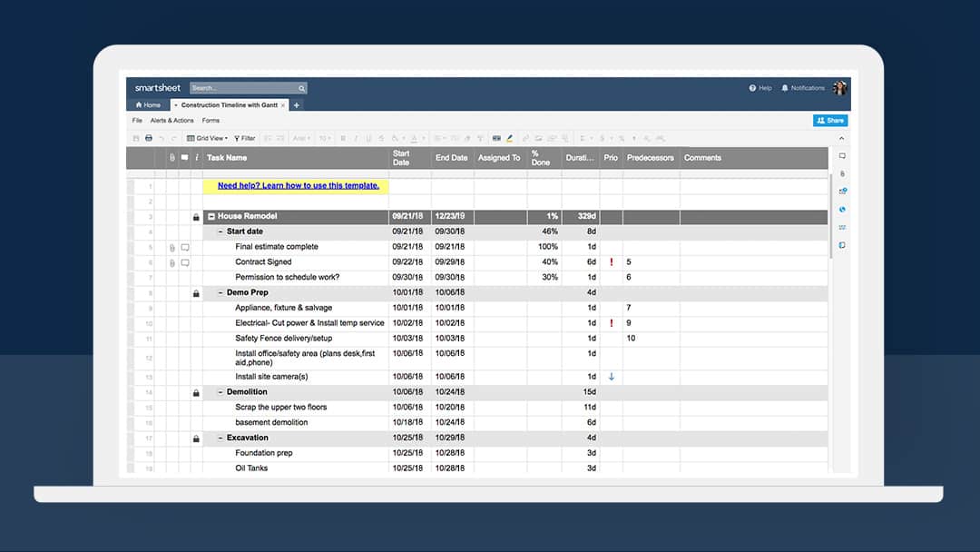Open comment bubble on Contract Signed row
The image size is (980, 552).
(185, 262)
